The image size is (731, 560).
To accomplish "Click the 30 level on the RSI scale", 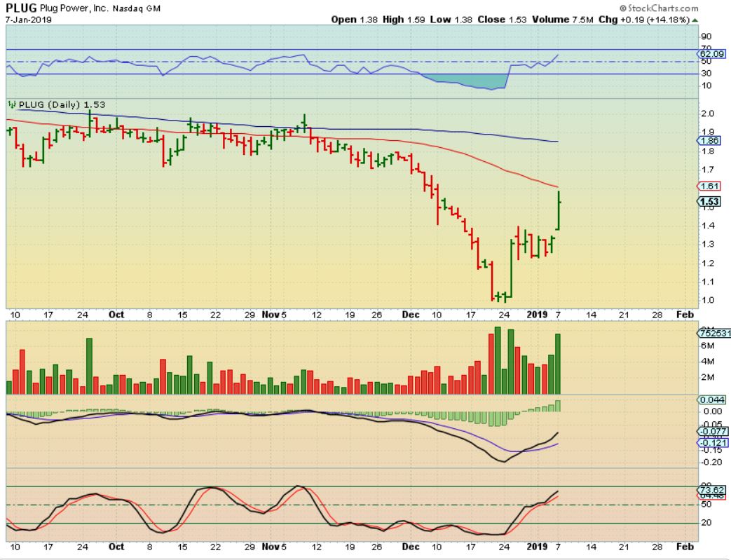I will 706,73.
